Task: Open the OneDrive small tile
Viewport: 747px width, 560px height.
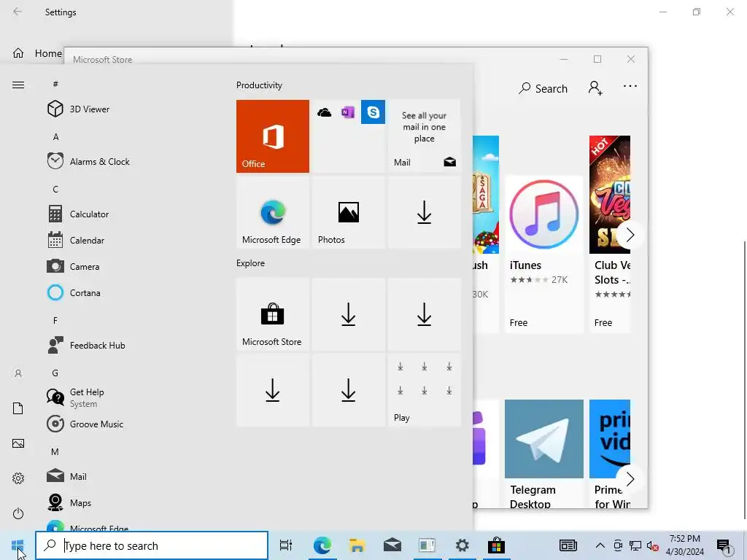Action: [325, 112]
